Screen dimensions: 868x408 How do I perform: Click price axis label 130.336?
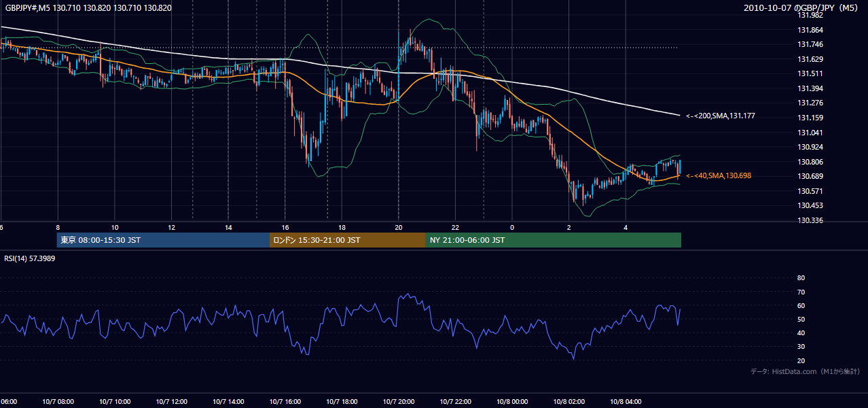809,220
